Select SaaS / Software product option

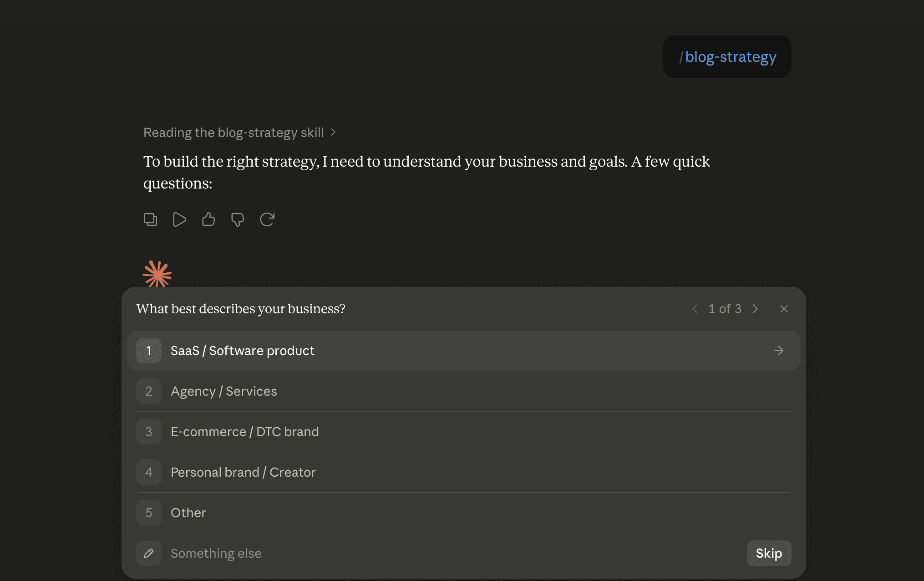point(463,351)
